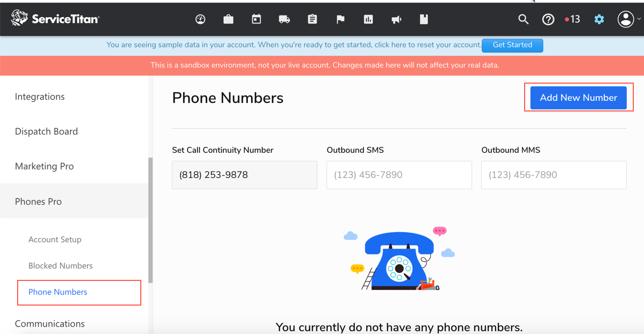Screen dimensions: 644x334
Task: Click the Add New Number button
Action: (x=578, y=98)
